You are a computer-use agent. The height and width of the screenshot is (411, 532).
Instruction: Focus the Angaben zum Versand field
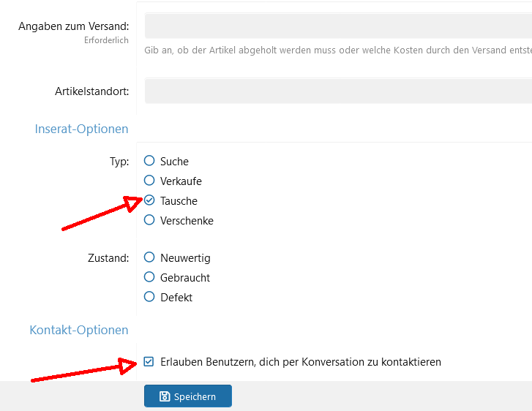coord(338,26)
